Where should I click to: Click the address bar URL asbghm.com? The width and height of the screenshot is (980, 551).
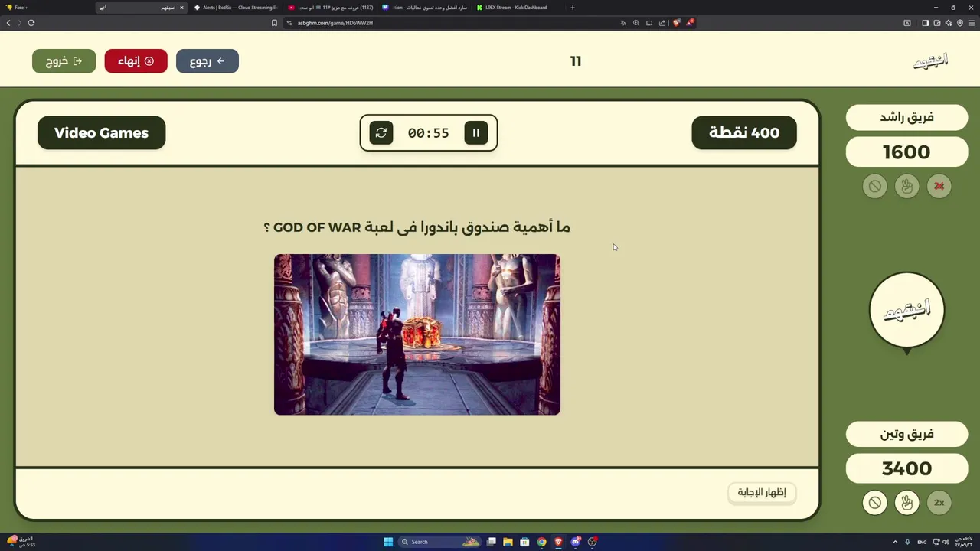(x=335, y=23)
